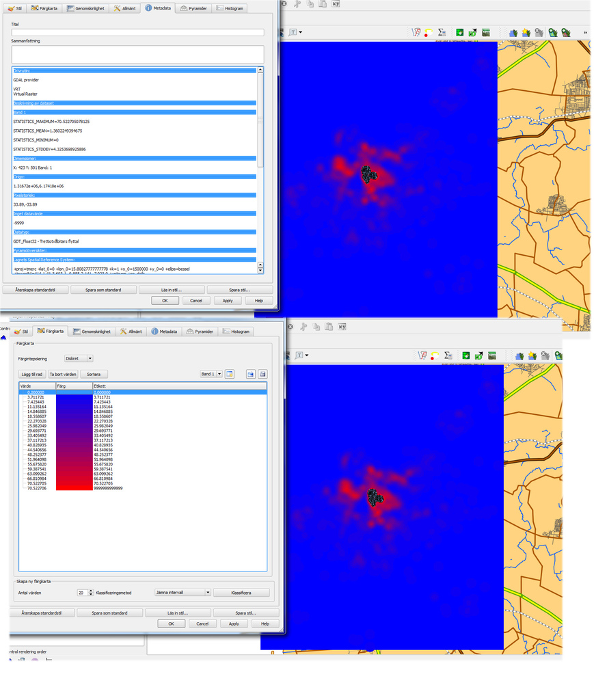Click the load color map folder icon
This screenshot has height=700, width=594.
(x=251, y=374)
